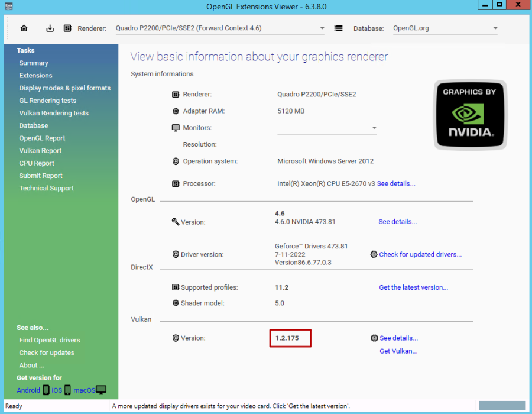Screen dimensions: 532x414
Task: Click the list icon beside Database label
Action: coord(338,28)
